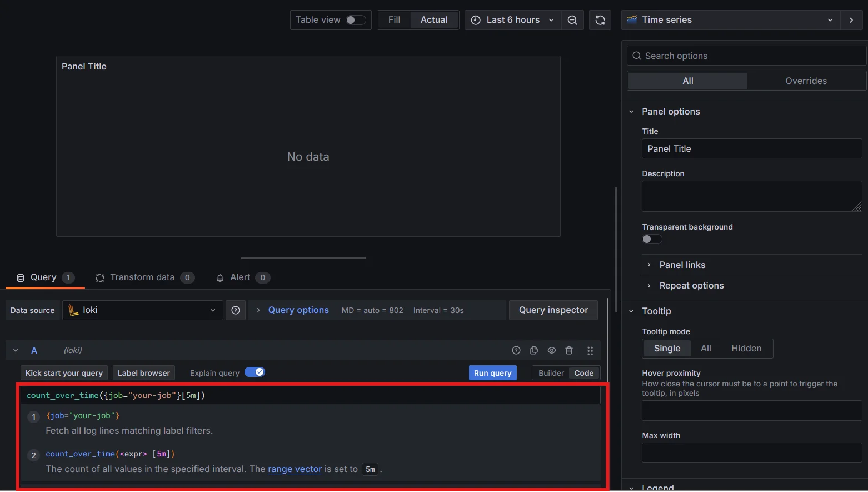Delete query A with trash icon

tap(569, 350)
